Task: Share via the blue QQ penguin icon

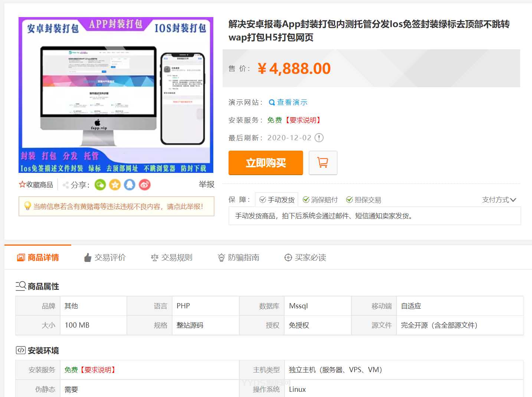Action: point(129,185)
